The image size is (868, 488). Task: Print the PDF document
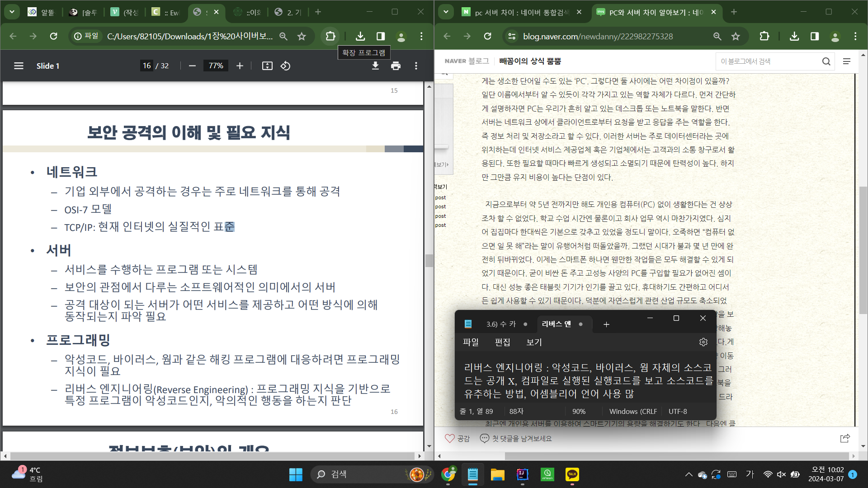coord(396,66)
